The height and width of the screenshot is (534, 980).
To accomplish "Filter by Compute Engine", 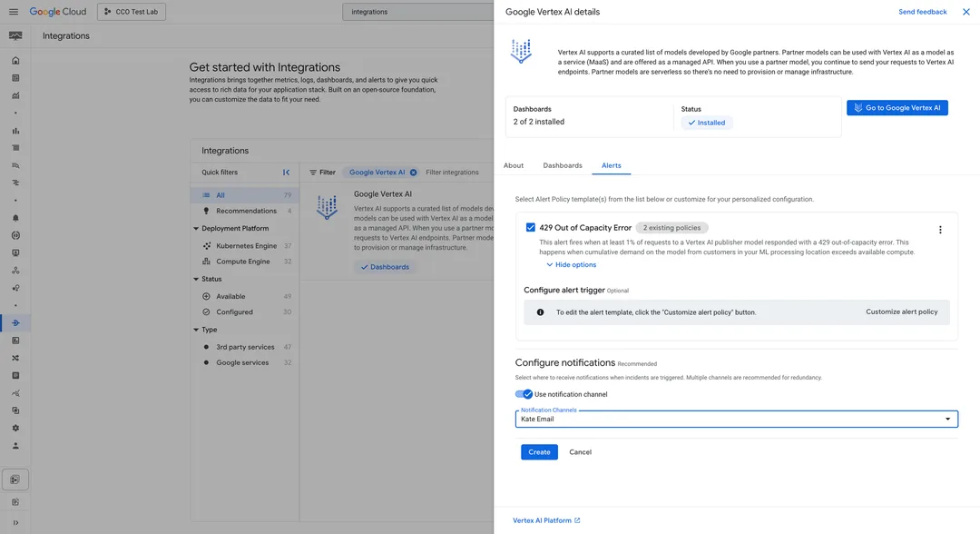I will [x=245, y=262].
